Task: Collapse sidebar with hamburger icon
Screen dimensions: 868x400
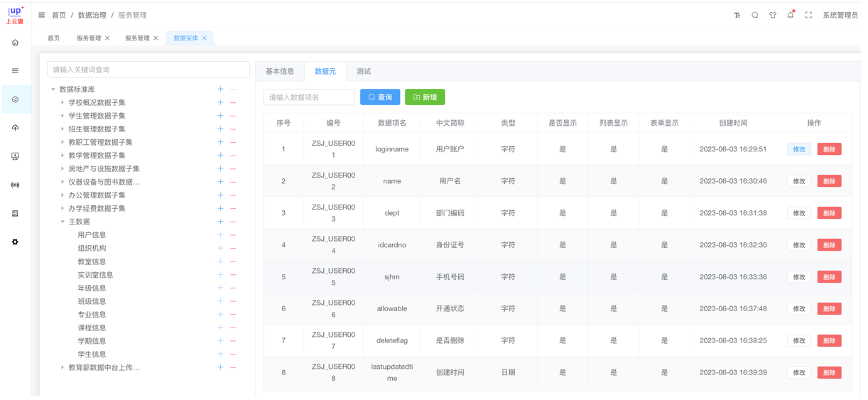Action: click(x=42, y=15)
